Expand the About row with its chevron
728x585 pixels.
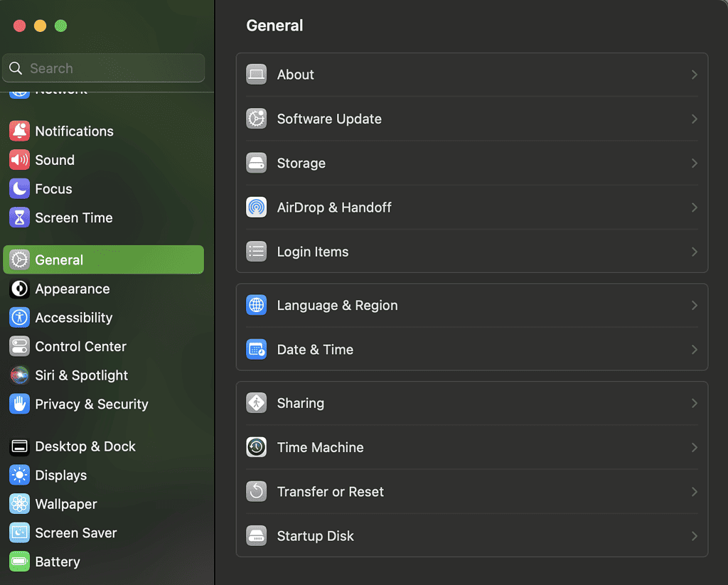click(694, 74)
